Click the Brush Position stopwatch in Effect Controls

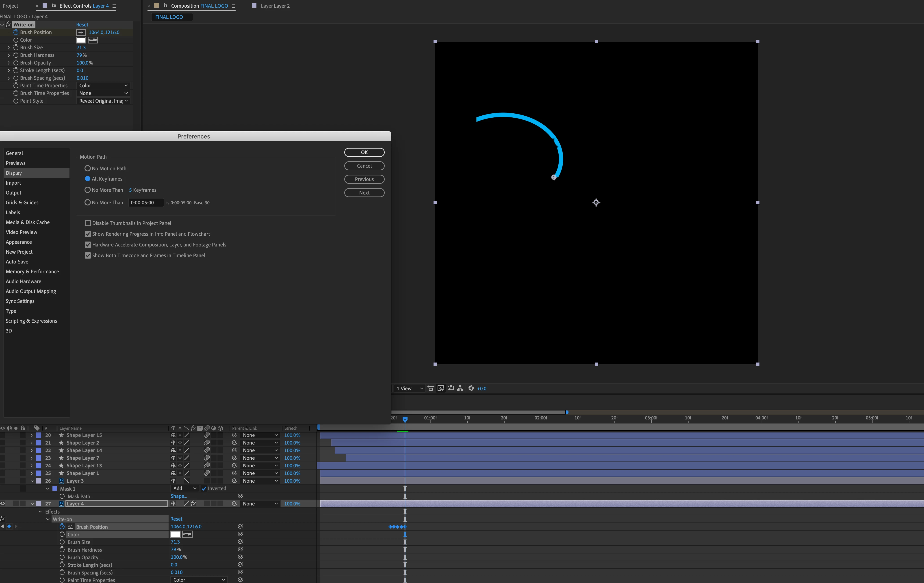point(16,32)
